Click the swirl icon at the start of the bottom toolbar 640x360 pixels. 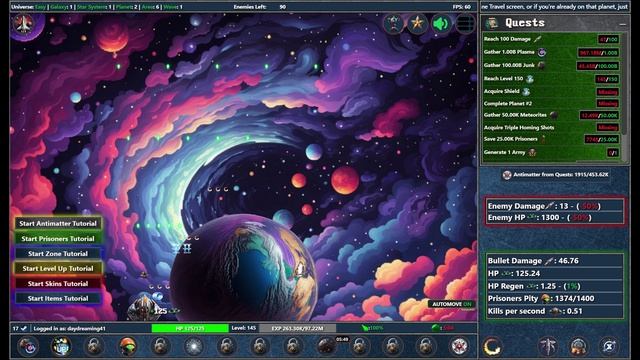[x=28, y=347]
